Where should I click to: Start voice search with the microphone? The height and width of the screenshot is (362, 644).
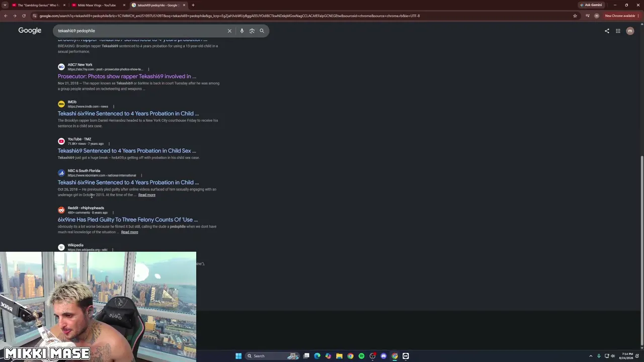(242, 31)
